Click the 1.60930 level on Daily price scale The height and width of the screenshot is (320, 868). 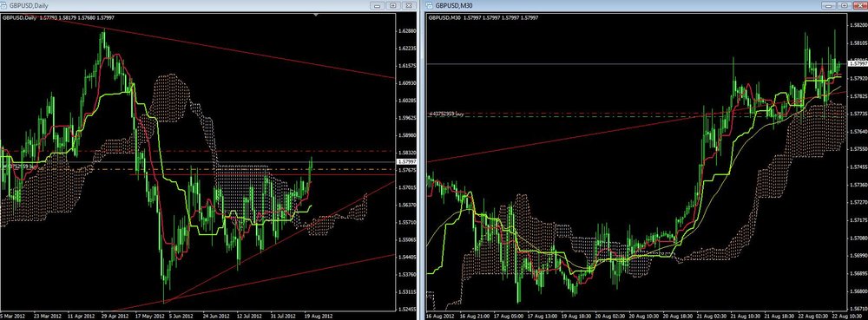pyautogui.click(x=407, y=83)
